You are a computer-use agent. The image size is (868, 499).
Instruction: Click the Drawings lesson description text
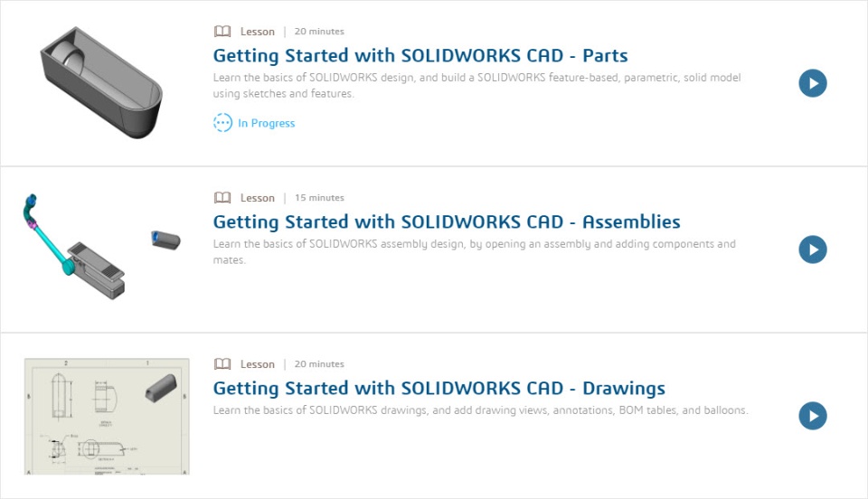(x=480, y=410)
